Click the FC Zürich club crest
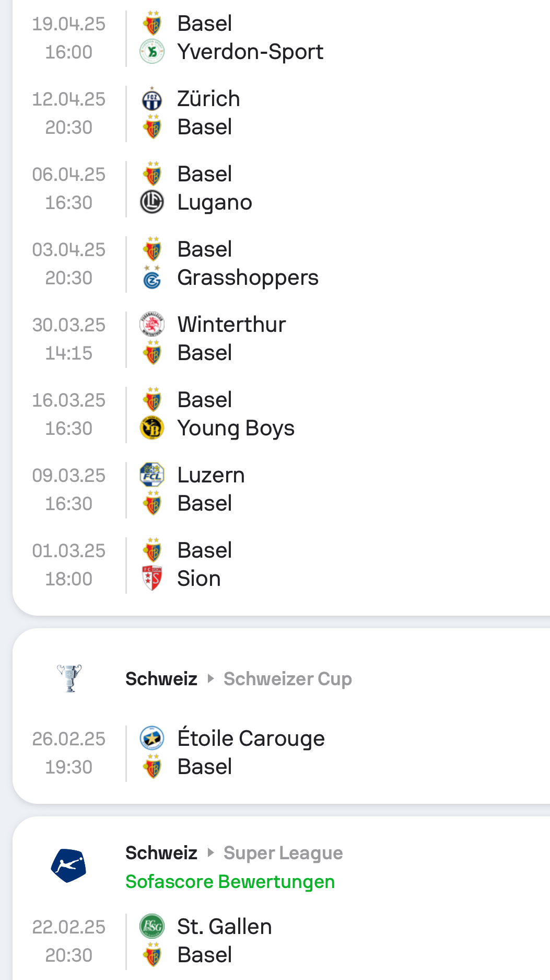Screen dimensions: 550x980 (152, 99)
